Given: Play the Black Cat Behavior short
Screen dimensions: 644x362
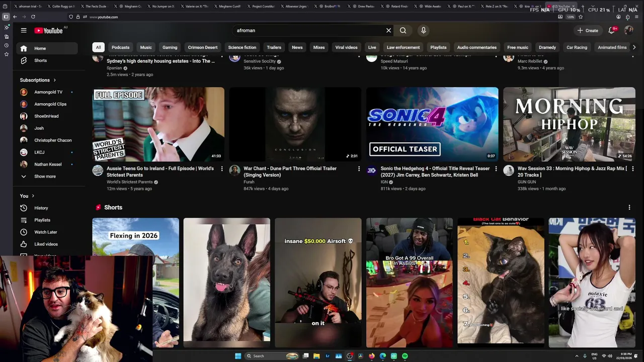Looking at the screenshot, I should (501, 283).
